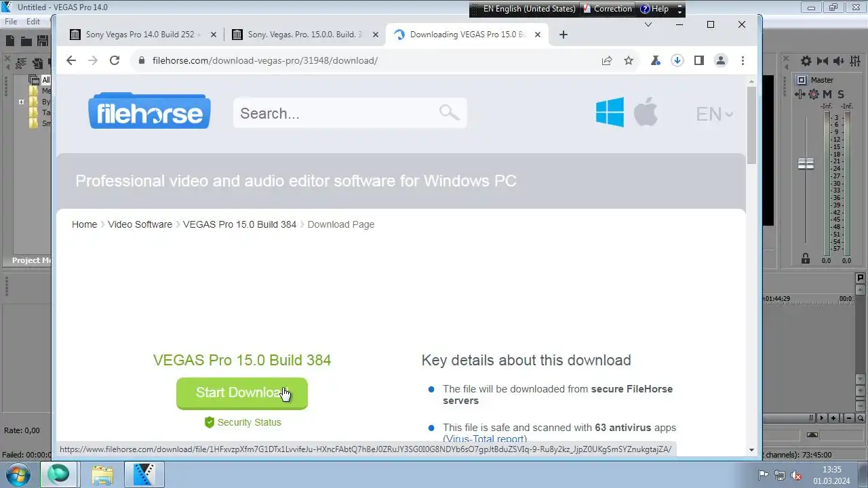Open the File menu in Vegas Pro

pos(11,22)
